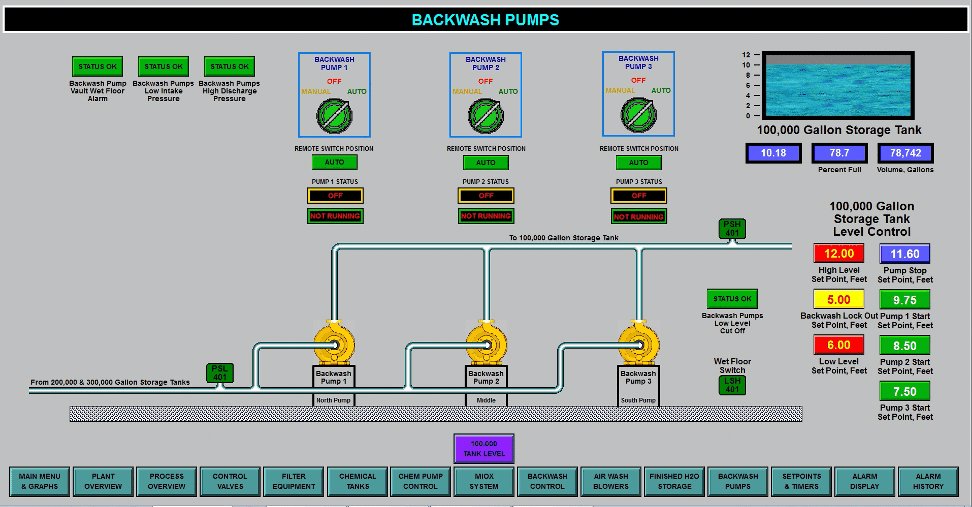
Task: Go to the Setpoints & Timers screen
Action: (x=801, y=482)
